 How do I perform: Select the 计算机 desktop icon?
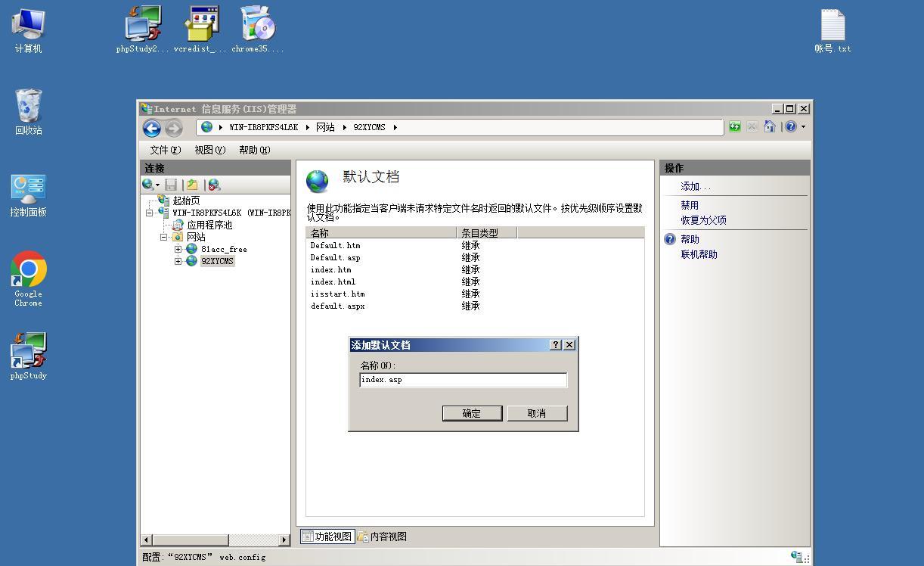pyautogui.click(x=28, y=31)
